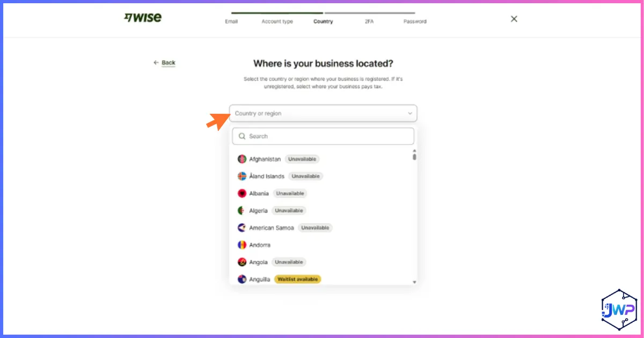Select Albania from the list
644x338 pixels.
pos(323,193)
